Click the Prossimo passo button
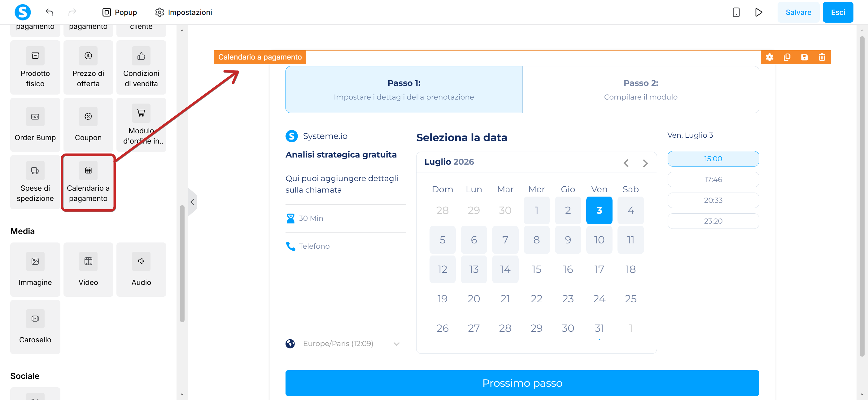Viewport: 868px width, 400px height. [x=522, y=383]
